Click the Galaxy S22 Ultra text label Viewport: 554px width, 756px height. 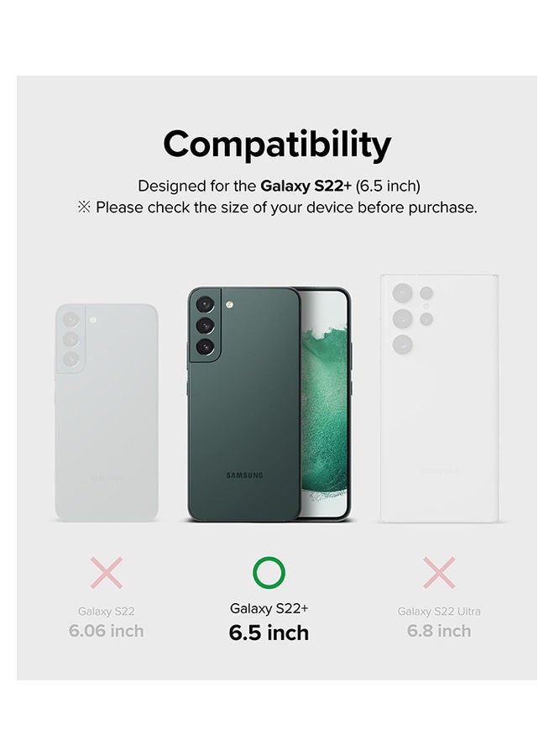point(439,612)
